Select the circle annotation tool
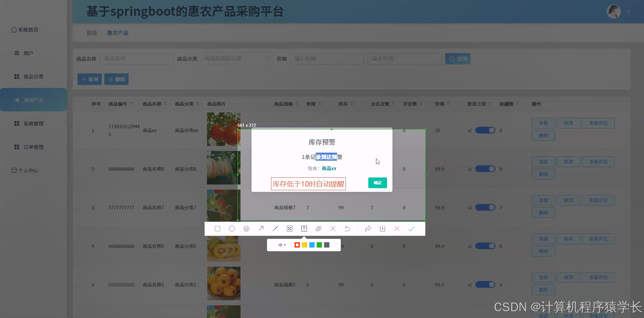This screenshot has height=318, width=644. (232, 228)
